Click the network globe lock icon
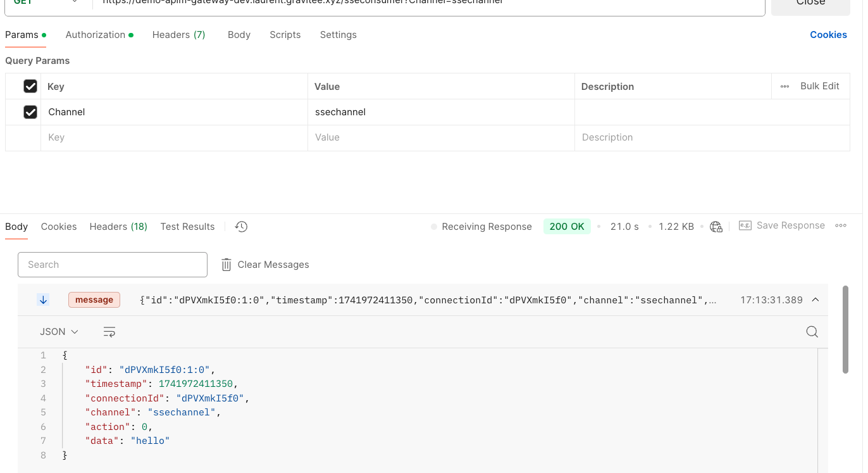The width and height of the screenshot is (868, 473). tap(716, 227)
